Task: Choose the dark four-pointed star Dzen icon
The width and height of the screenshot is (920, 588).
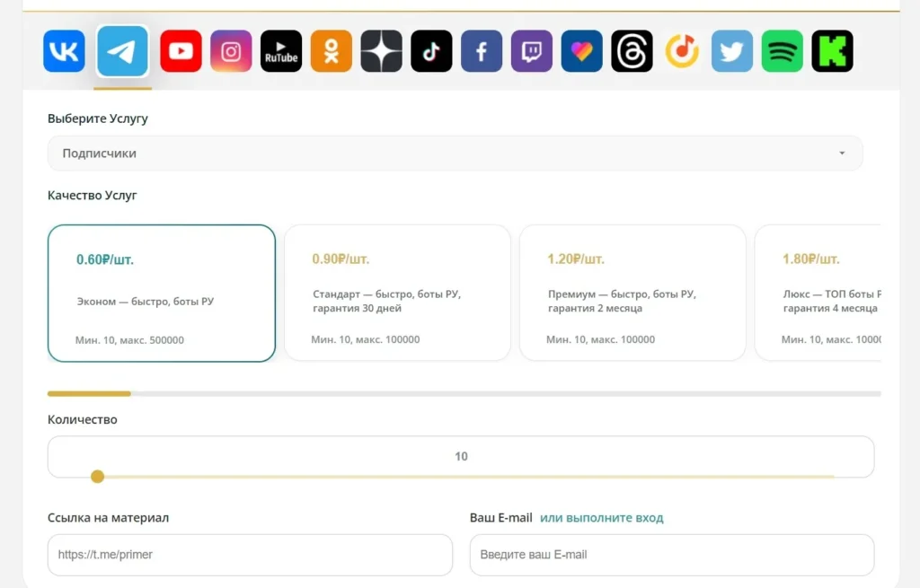Action: coord(381,51)
